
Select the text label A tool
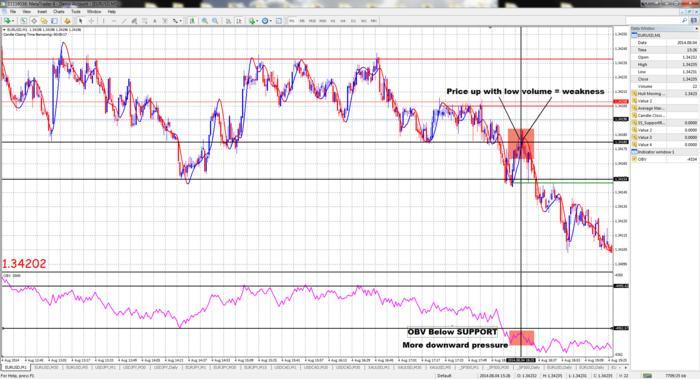(155, 21)
